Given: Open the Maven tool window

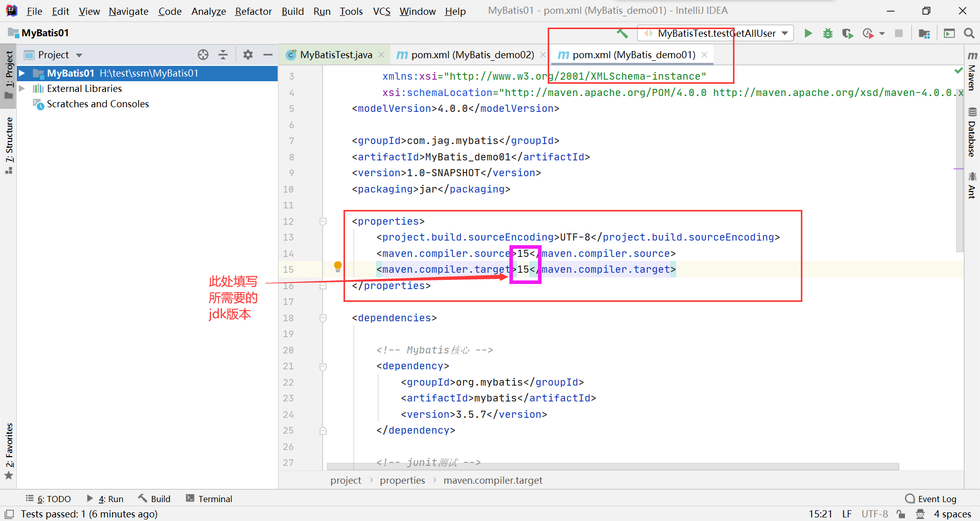Looking at the screenshot, I should pos(972,70).
